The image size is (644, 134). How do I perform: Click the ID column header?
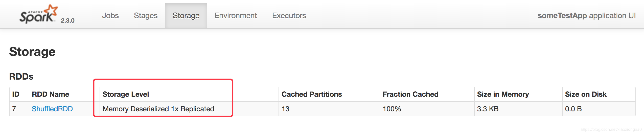click(x=16, y=94)
